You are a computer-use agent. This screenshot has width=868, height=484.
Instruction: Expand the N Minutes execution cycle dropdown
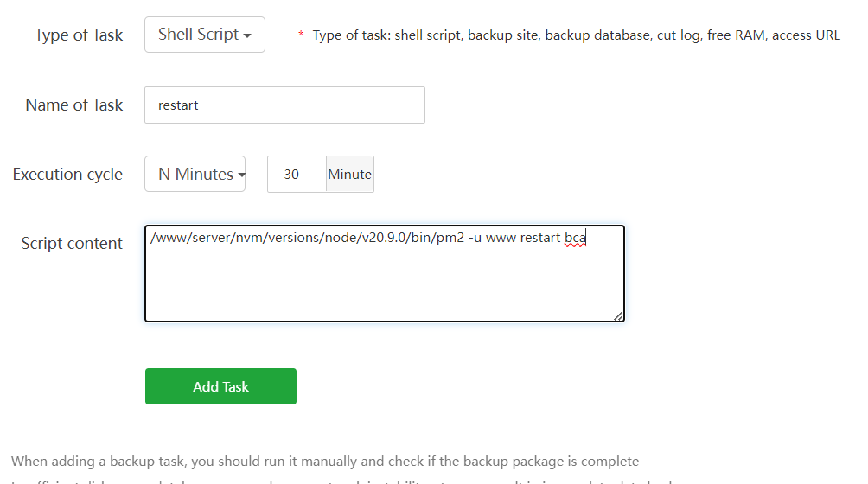(195, 174)
